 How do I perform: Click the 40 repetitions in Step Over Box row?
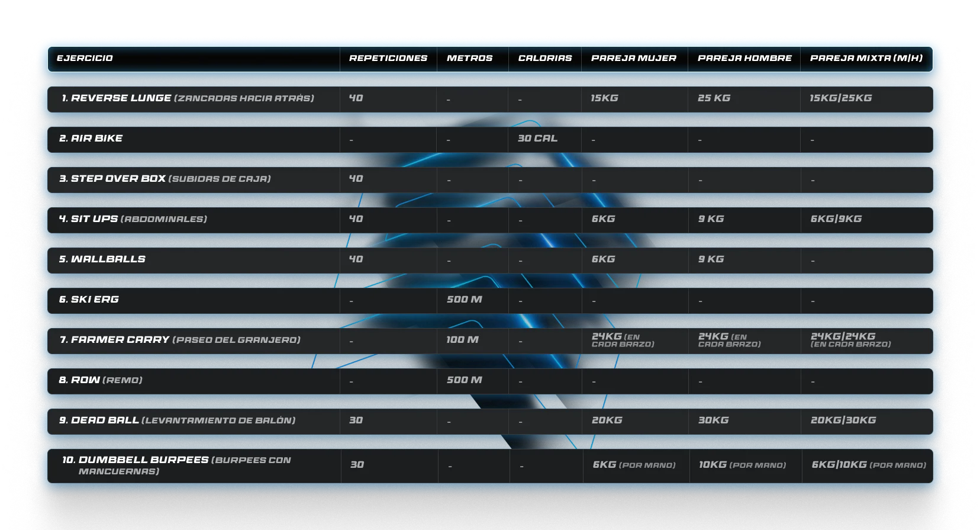[x=356, y=179]
